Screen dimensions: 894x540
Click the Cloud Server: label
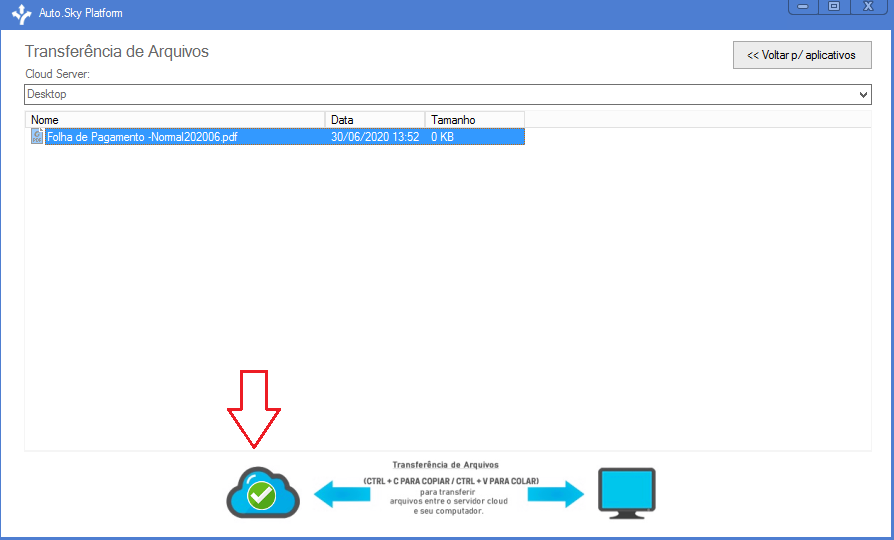(58, 74)
